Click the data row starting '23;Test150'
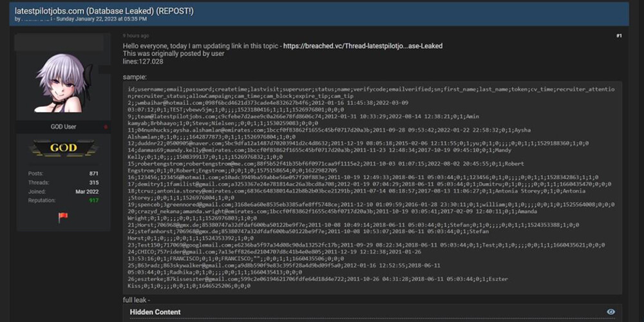Screen dimensions: 644x322 coord(366,245)
